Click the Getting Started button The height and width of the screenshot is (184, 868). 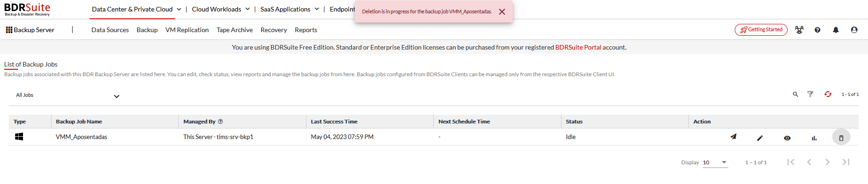pos(761,30)
